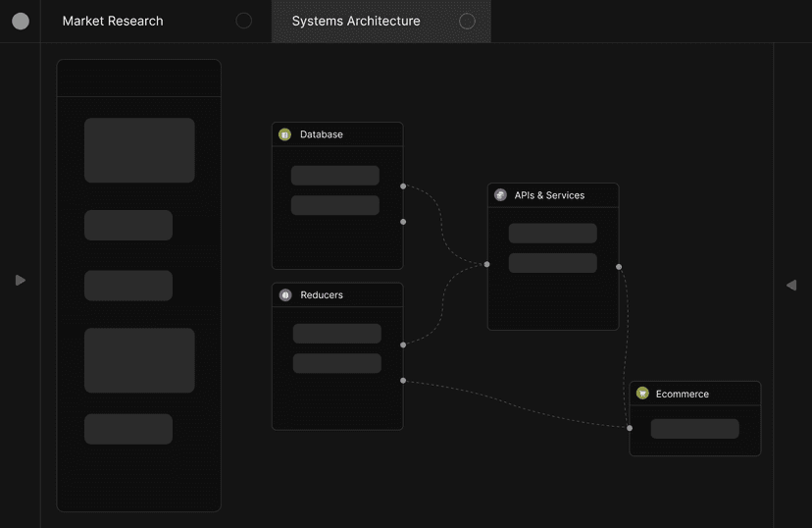
Task: Select the Database node title
Action: 322,134
